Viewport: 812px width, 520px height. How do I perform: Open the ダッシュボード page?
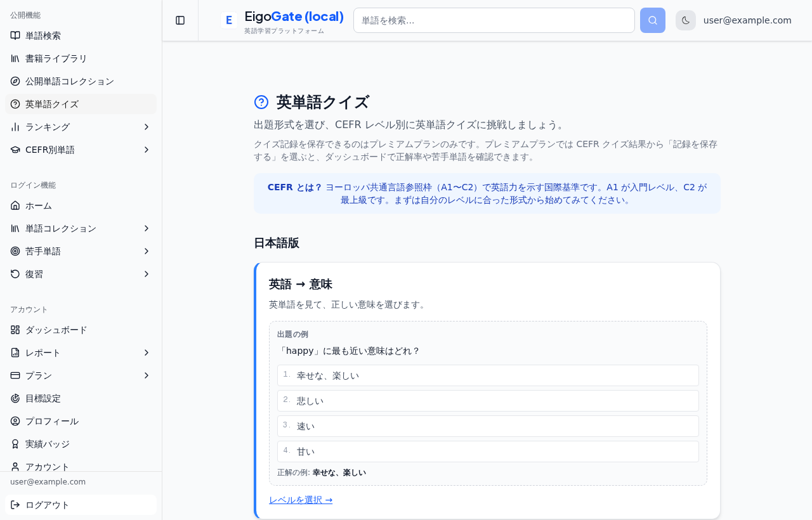click(81, 330)
